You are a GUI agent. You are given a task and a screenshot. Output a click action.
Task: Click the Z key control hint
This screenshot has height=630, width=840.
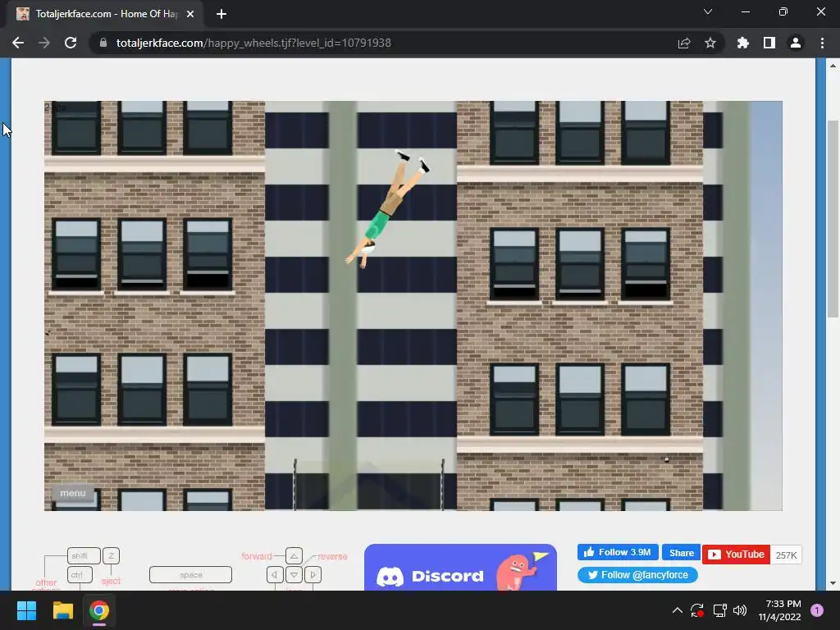[111, 556]
